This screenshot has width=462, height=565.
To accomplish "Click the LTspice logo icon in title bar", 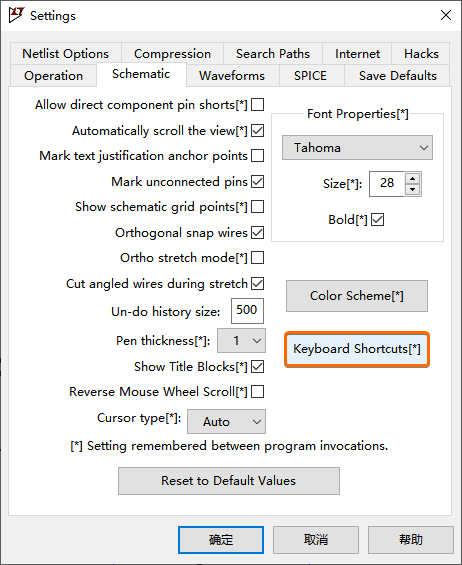I will [16, 15].
